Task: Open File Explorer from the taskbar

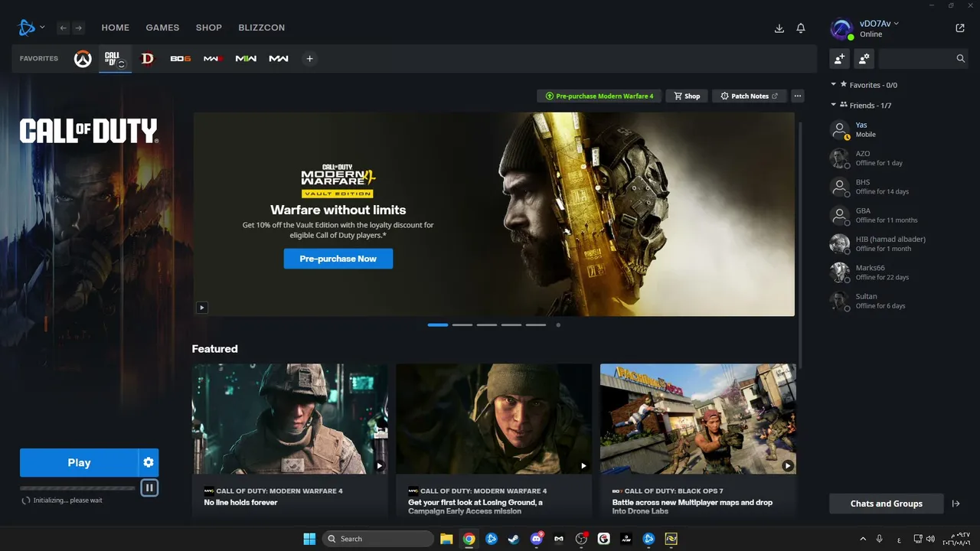Action: coord(446,539)
